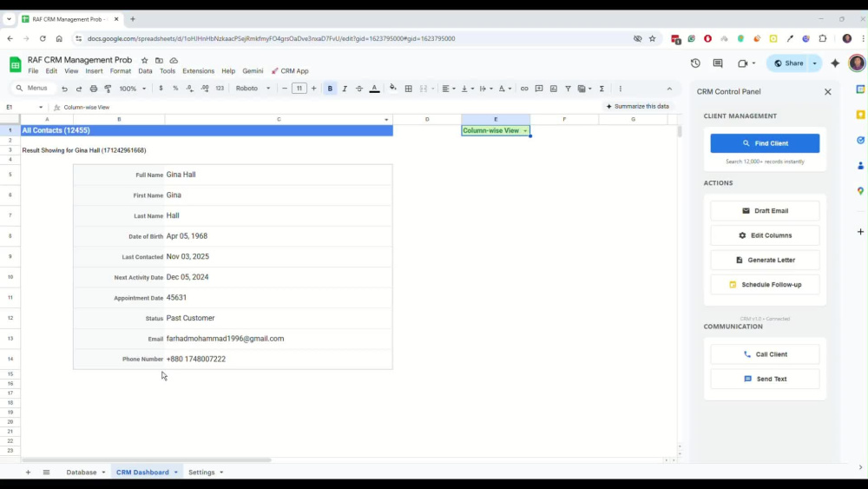
Task: Decrease decimal places icon
Action: click(190, 89)
